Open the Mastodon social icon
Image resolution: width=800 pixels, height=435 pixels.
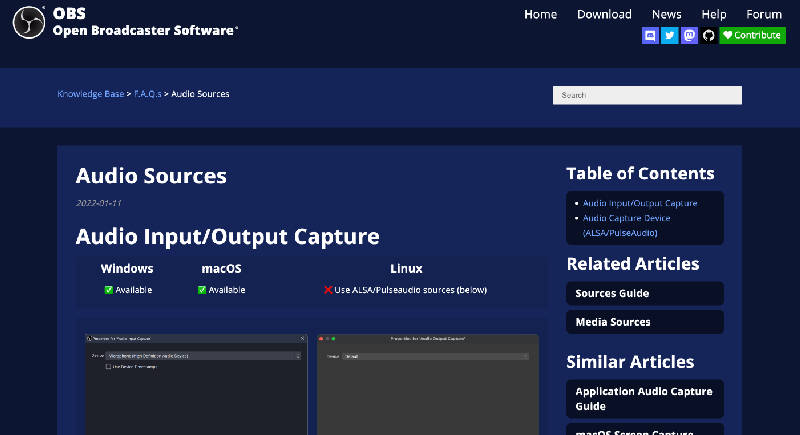[x=689, y=35]
